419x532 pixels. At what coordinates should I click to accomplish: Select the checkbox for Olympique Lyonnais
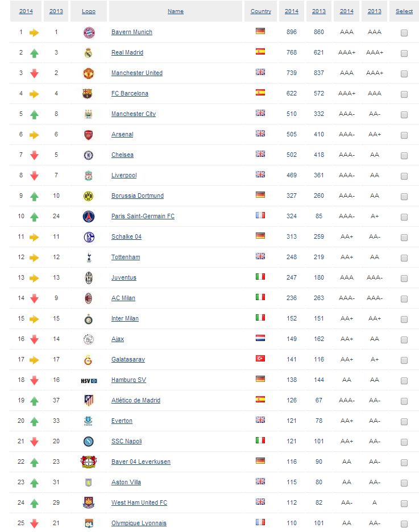(x=404, y=524)
